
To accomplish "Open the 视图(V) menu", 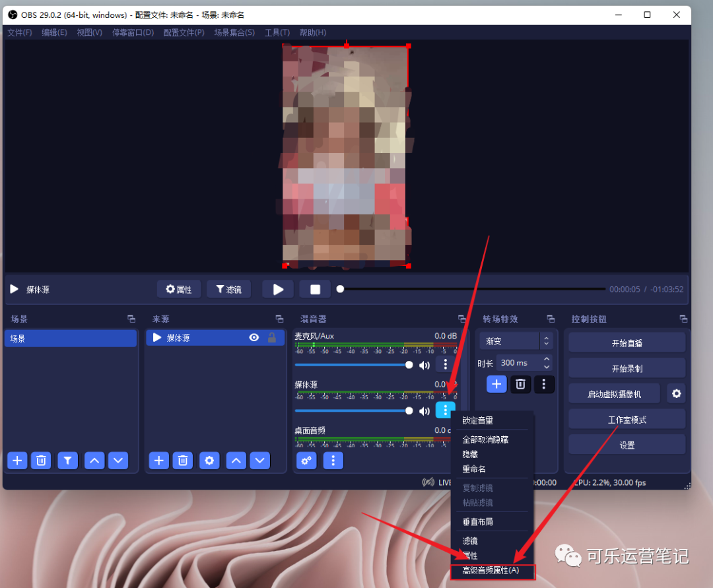I will point(89,33).
